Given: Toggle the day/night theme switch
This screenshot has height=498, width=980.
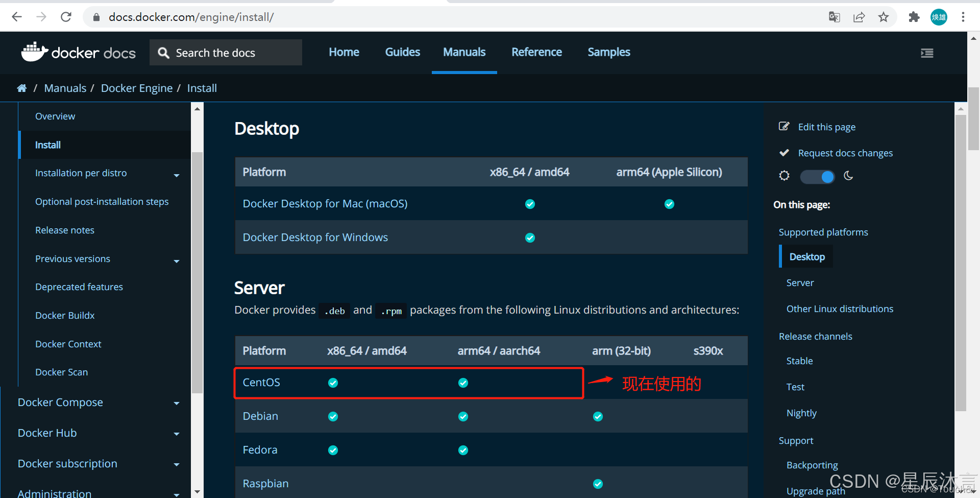Looking at the screenshot, I should 817,177.
